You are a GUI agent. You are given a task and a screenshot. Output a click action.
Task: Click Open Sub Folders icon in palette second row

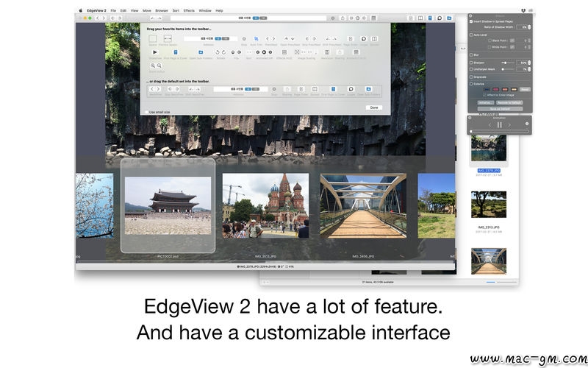(201, 52)
